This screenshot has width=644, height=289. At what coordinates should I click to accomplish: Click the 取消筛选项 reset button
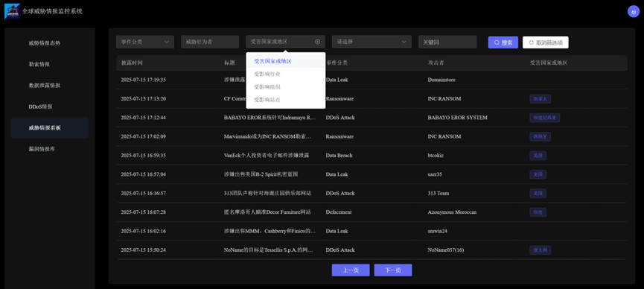[x=546, y=42]
